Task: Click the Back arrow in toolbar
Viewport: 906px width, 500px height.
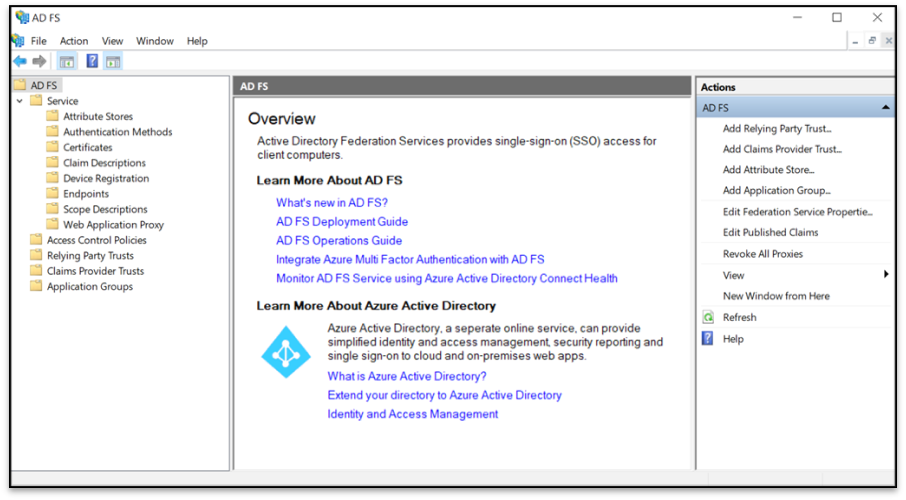Action: click(x=20, y=62)
